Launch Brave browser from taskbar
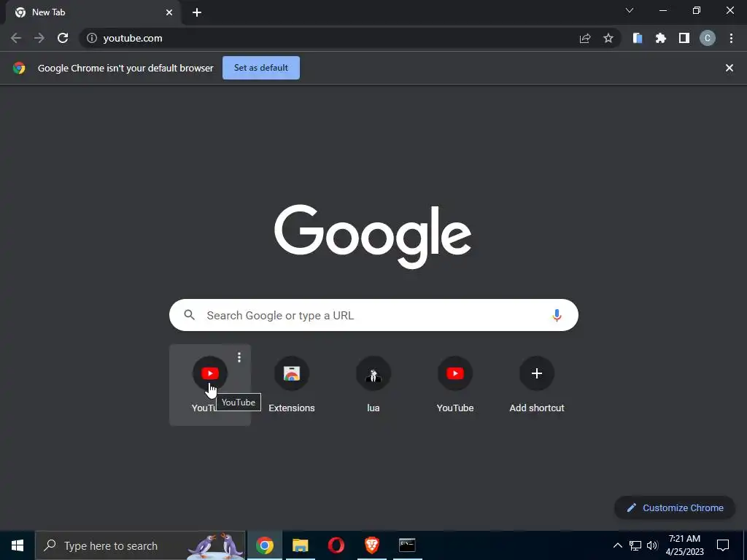 pos(371,545)
